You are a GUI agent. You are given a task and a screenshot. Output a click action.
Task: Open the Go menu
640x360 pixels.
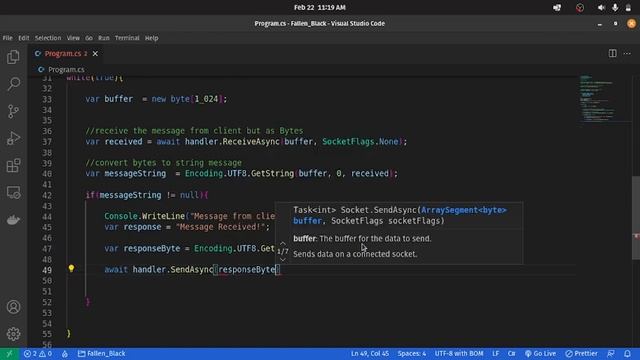click(89, 38)
